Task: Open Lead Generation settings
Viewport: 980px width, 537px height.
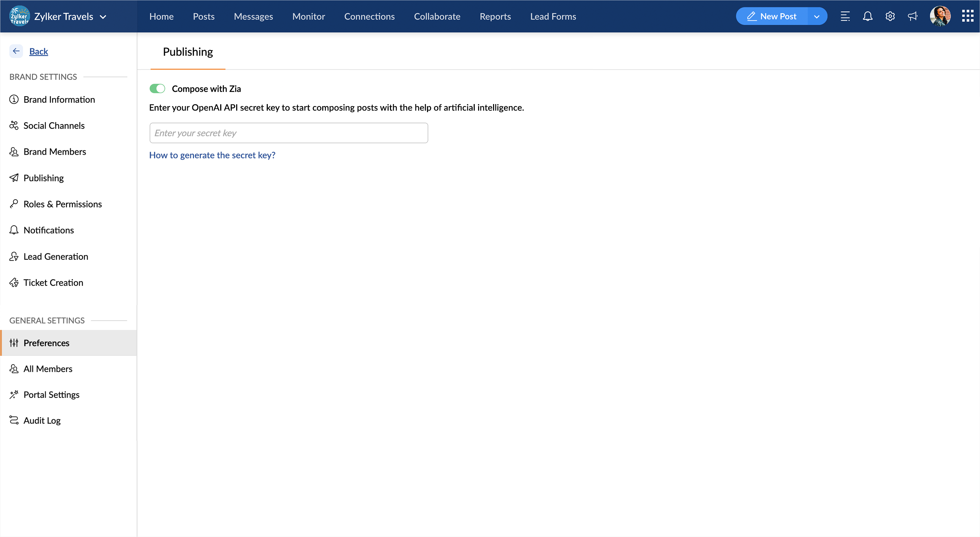Action: click(x=56, y=256)
